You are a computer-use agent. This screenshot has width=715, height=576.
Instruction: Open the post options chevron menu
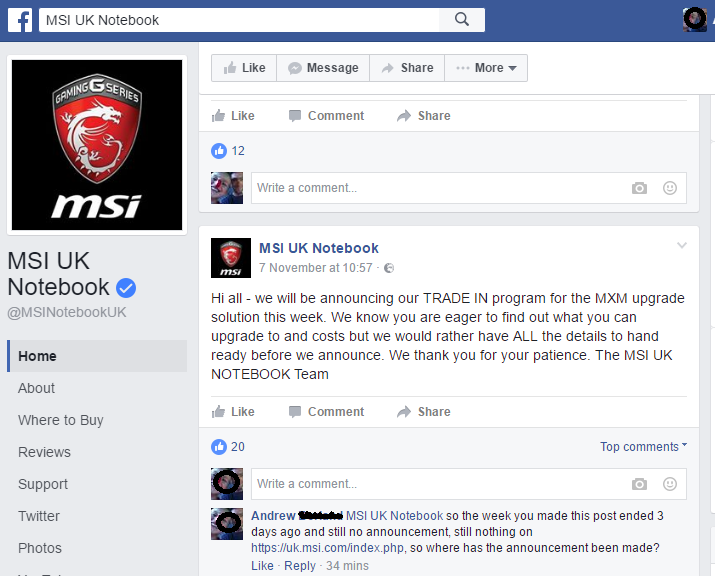coord(682,245)
